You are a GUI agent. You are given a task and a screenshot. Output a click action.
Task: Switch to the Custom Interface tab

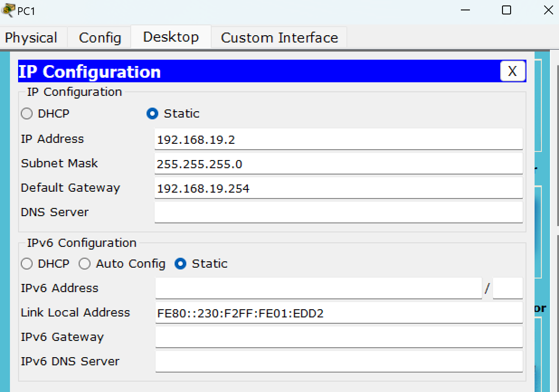[279, 38]
